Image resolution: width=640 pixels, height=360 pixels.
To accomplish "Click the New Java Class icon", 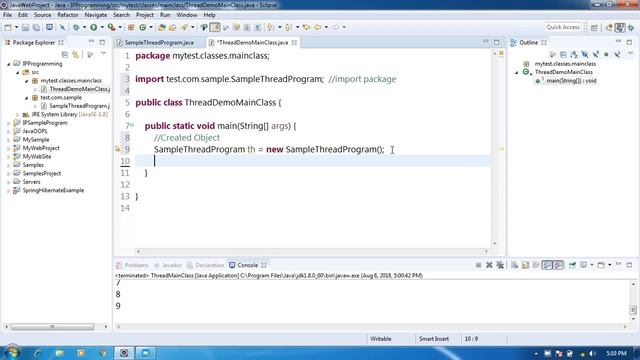I will click(x=142, y=27).
